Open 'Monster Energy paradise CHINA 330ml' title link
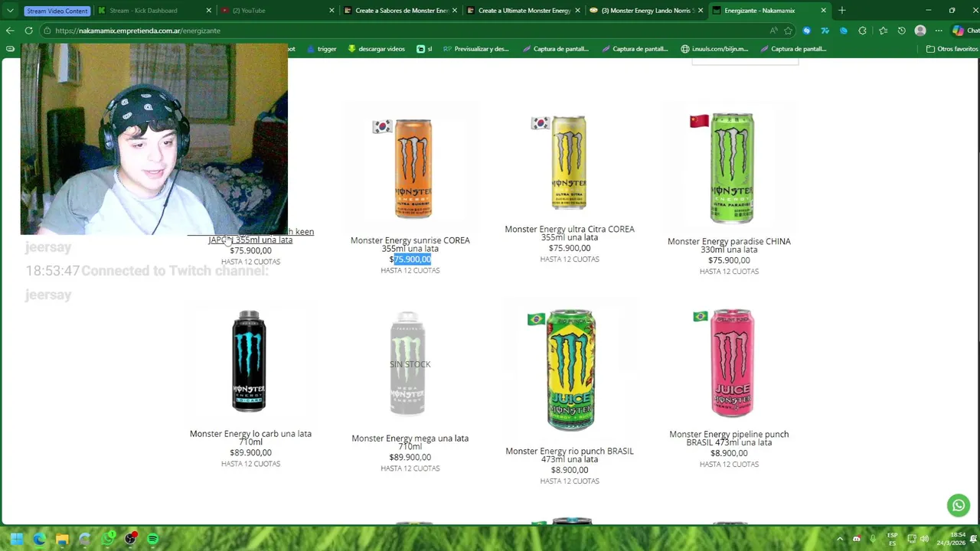Screen dimensions: 980x551 click(729, 245)
